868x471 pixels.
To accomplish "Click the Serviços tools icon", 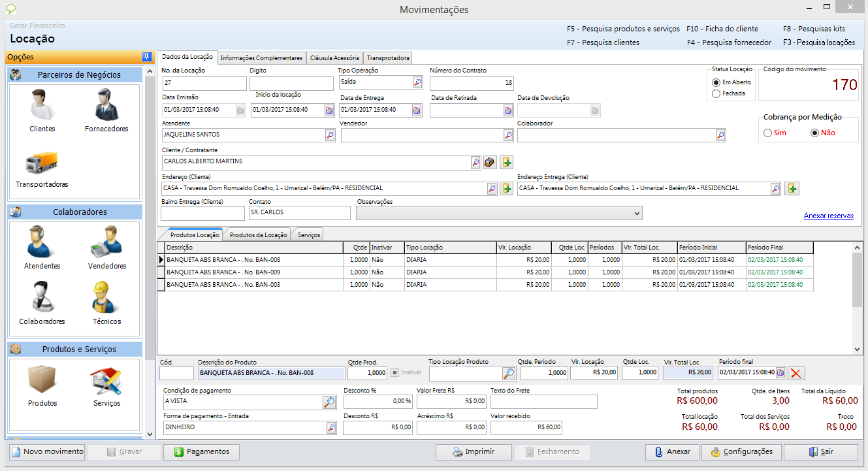I will pos(106,382).
